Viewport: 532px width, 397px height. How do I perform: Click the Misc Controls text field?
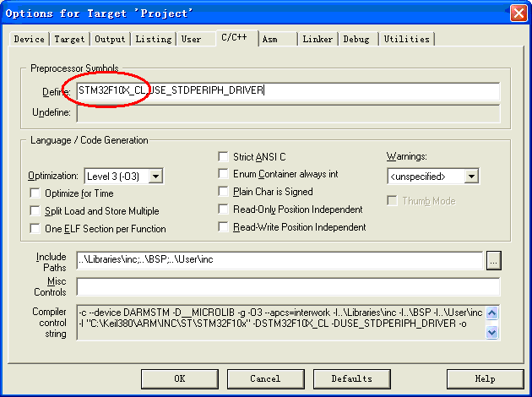click(x=287, y=286)
